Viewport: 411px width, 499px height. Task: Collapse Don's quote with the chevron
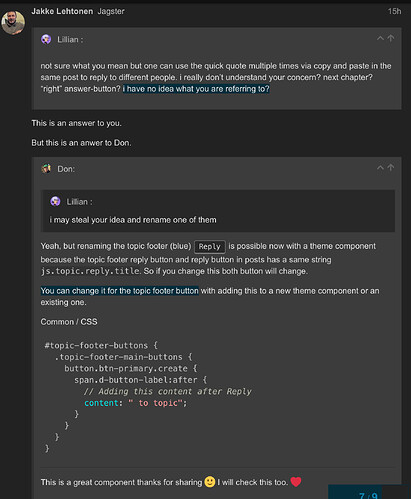click(x=380, y=168)
